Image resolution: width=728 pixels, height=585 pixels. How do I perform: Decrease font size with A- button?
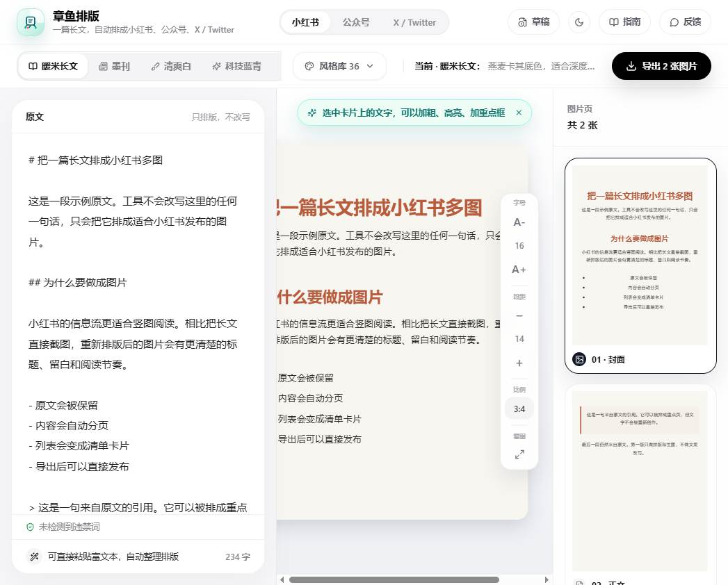(x=519, y=222)
